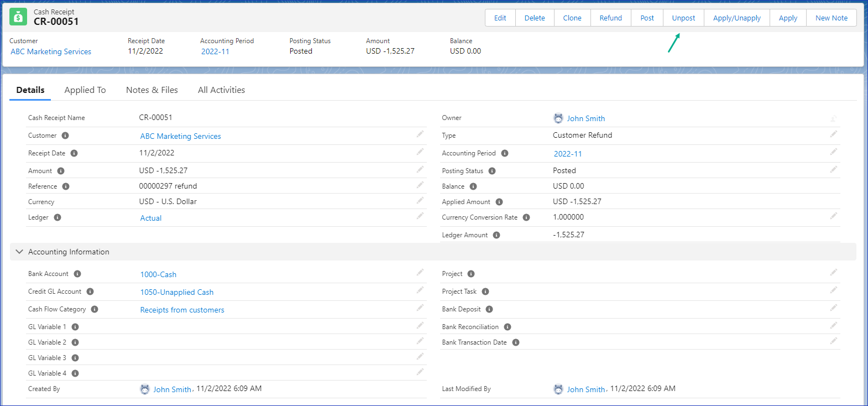Edit the Customer field pencil icon
868x406 pixels.
(420, 134)
